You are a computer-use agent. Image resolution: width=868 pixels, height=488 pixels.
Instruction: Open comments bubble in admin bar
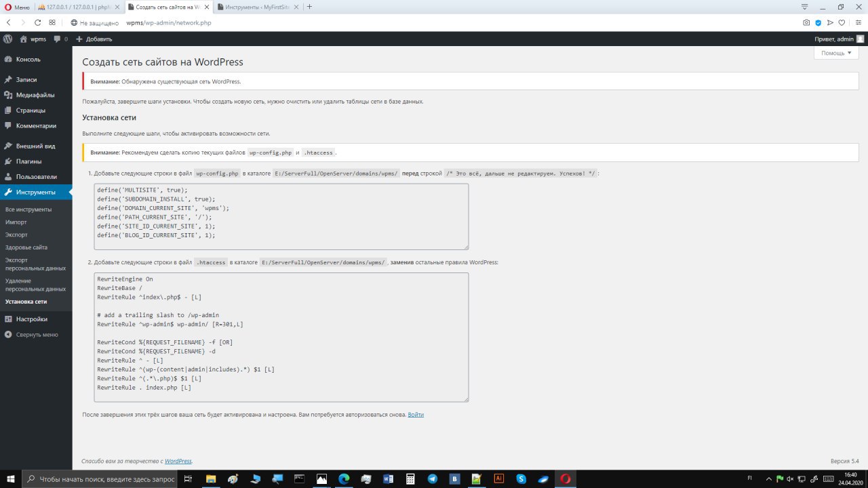pos(60,39)
